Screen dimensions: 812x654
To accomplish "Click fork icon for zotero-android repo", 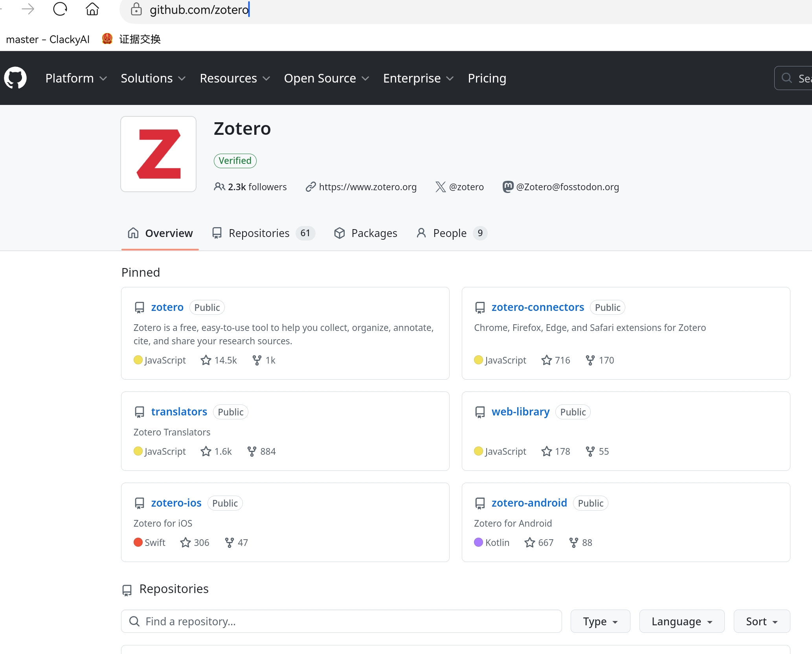I will 574,543.
